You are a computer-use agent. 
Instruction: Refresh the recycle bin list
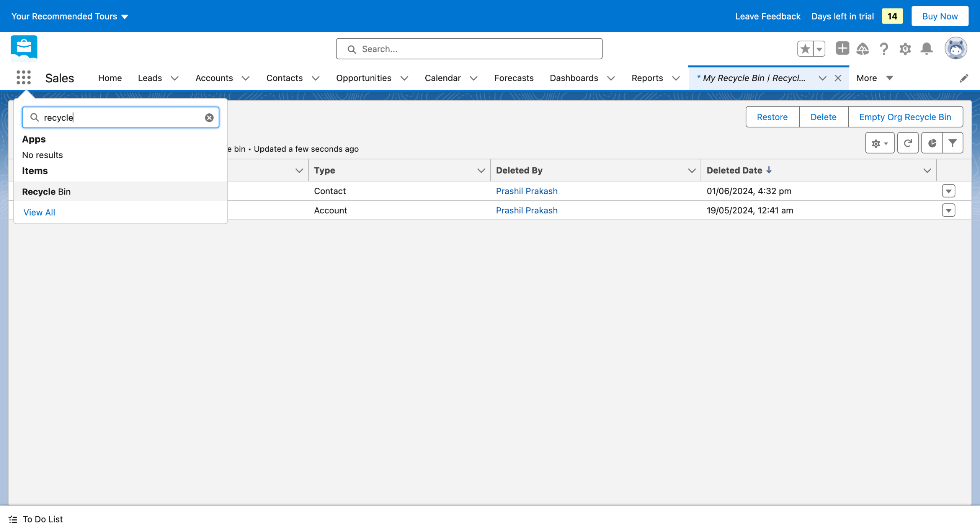point(908,143)
